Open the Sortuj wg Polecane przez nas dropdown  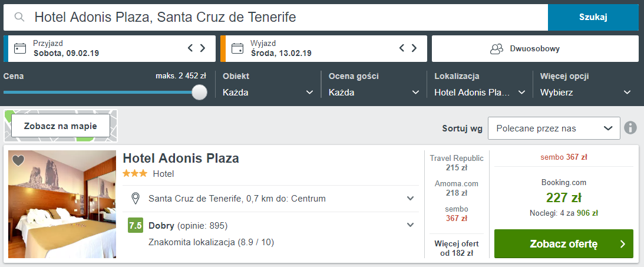(554, 128)
